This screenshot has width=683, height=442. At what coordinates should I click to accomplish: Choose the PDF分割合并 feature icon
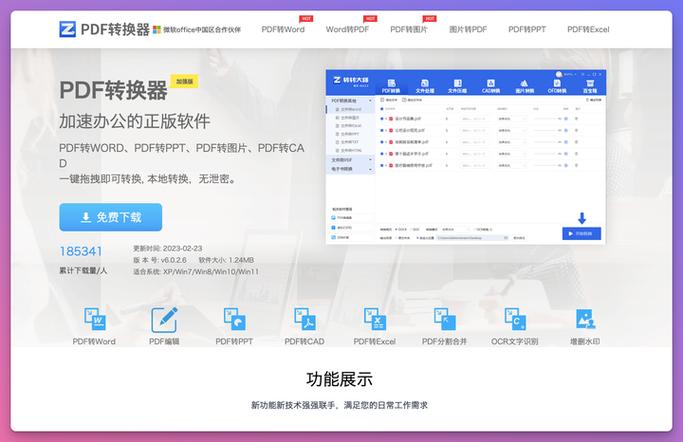click(x=445, y=320)
